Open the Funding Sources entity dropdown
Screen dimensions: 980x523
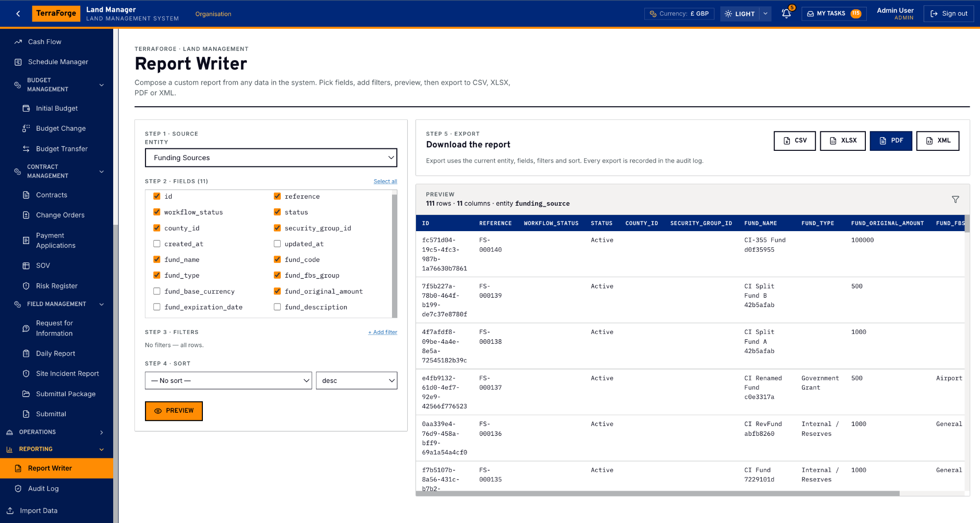pyautogui.click(x=271, y=158)
